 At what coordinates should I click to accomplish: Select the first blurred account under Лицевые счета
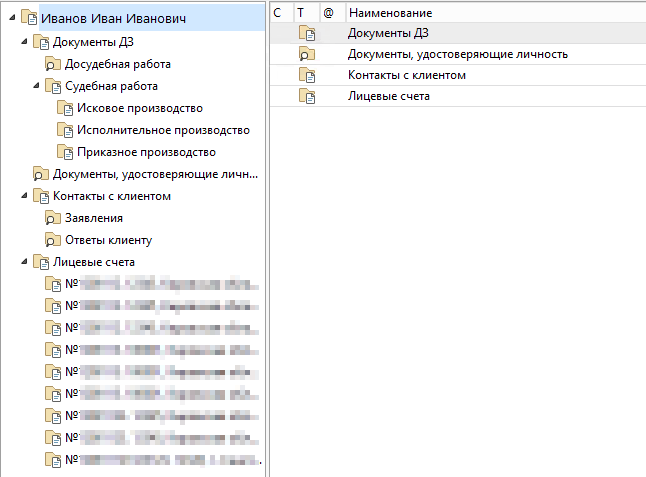150,284
